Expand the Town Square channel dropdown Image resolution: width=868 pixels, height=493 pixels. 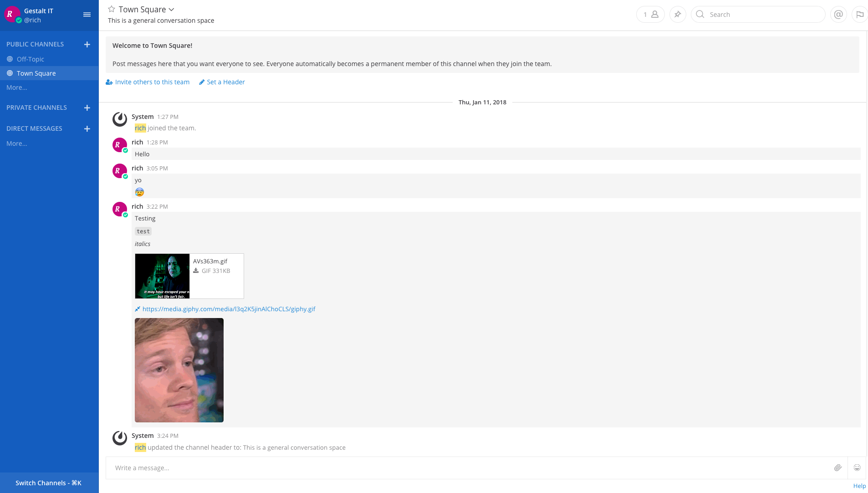point(172,10)
